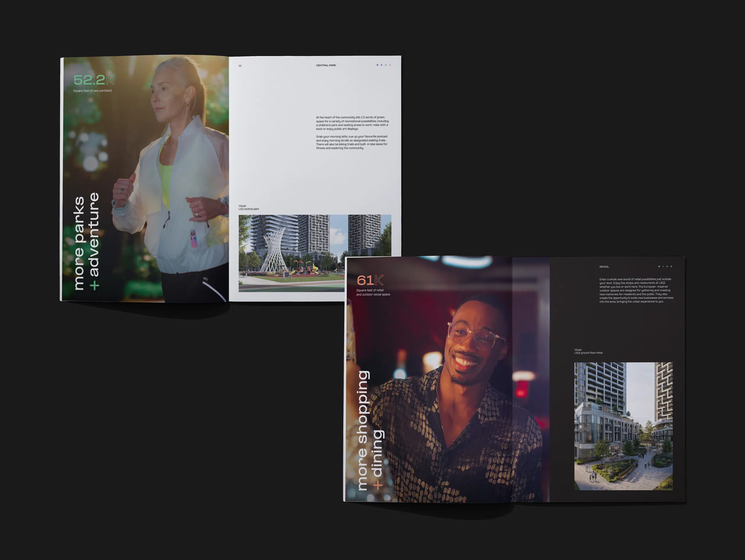745x560 pixels.
Task: Click the green plus icon on Central Park page
Action: pyautogui.click(x=386, y=65)
